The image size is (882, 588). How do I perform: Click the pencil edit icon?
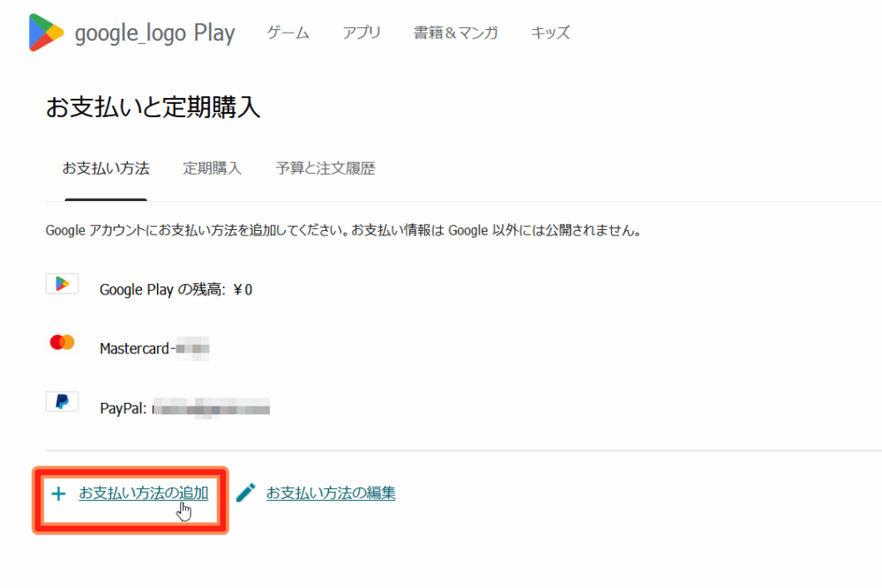pyautogui.click(x=246, y=494)
